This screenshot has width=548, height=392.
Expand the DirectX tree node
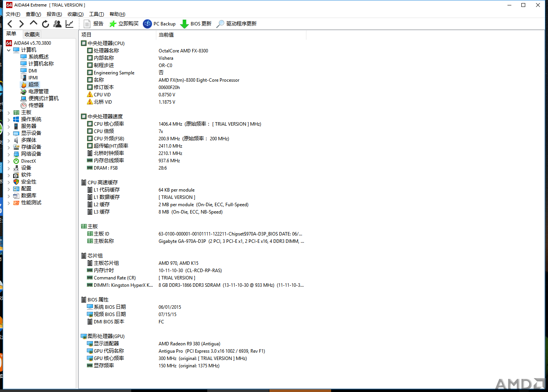pyautogui.click(x=8, y=161)
